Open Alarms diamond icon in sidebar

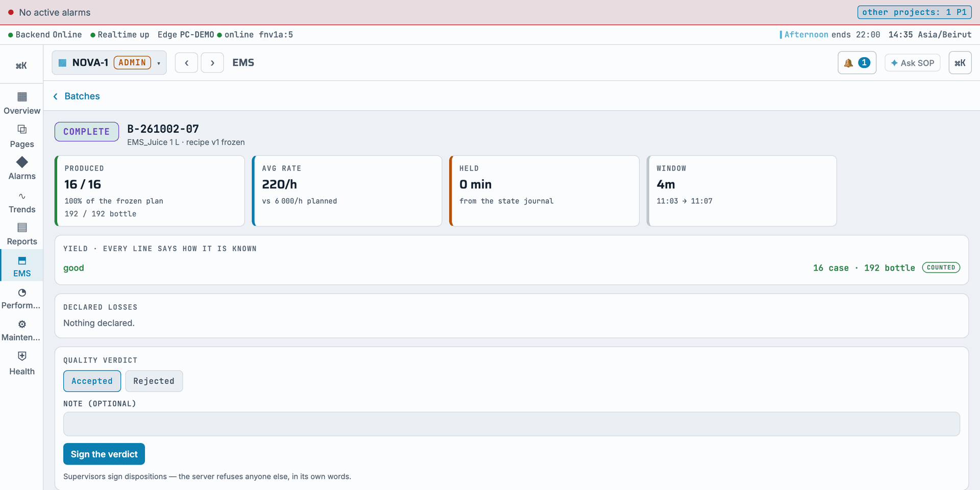22,162
